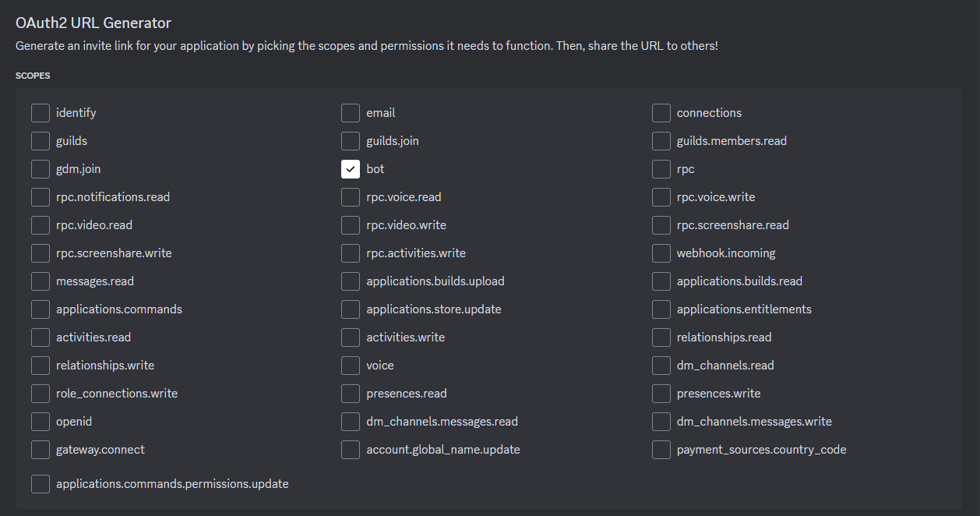Enable webhook.incoming scope checkbox
The height and width of the screenshot is (516, 980).
coord(661,253)
